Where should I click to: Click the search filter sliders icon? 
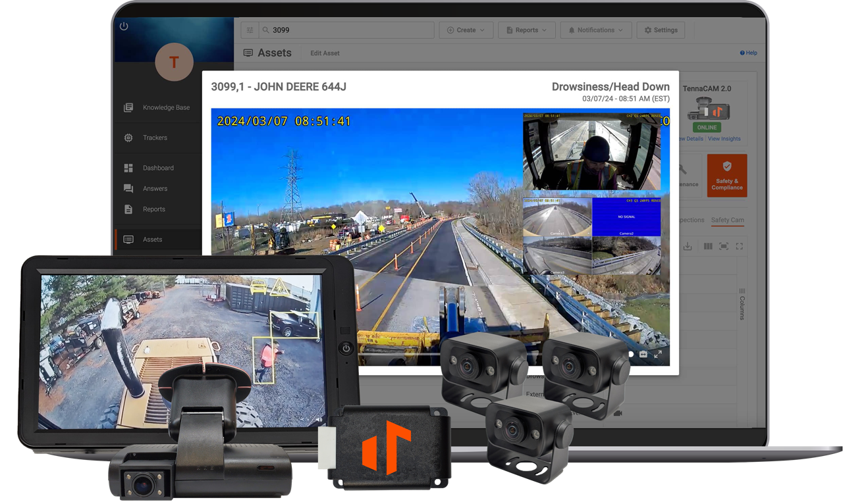[250, 30]
